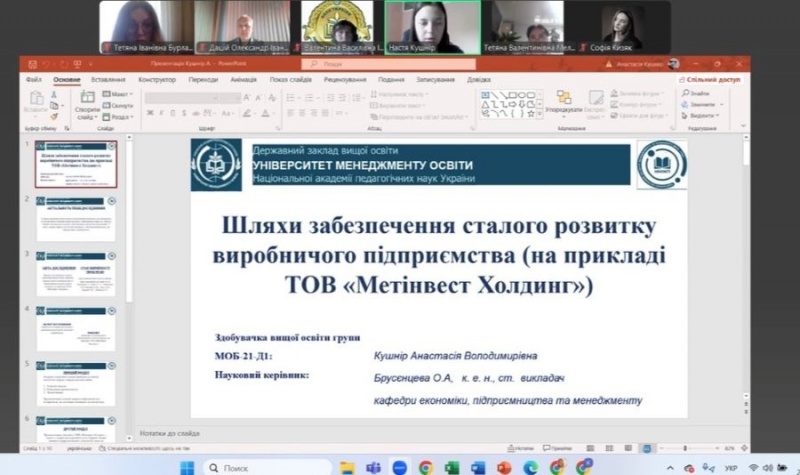The width and height of the screenshot is (800, 475).
Task: Click the Format Painter brush icon
Action: tap(54, 116)
